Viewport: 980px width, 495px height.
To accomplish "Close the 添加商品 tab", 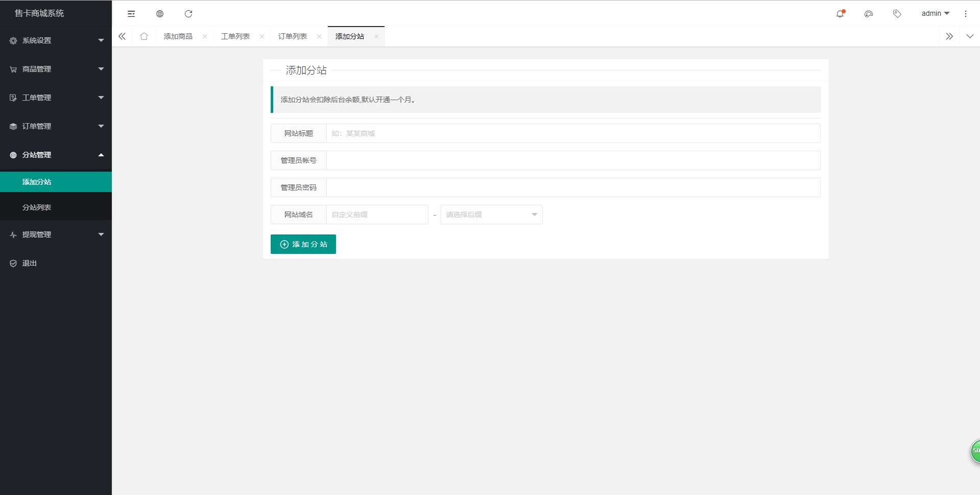I will pos(205,36).
